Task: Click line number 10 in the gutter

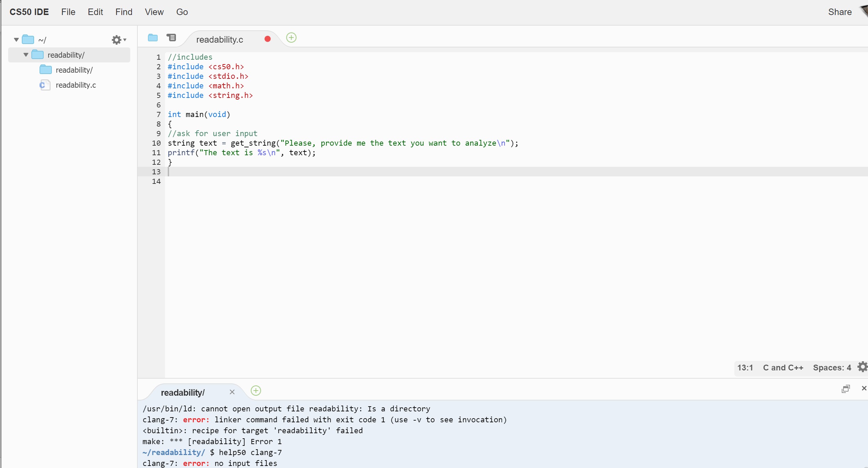Action: pos(156,143)
